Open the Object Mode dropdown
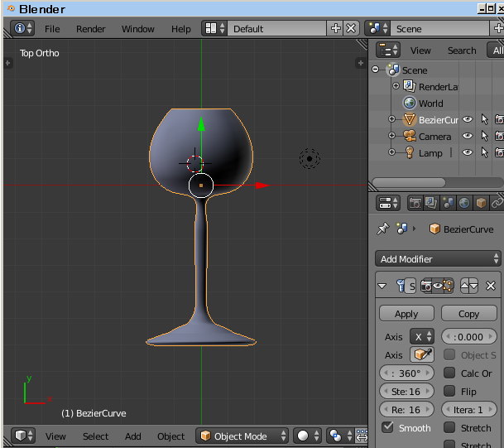 242,436
